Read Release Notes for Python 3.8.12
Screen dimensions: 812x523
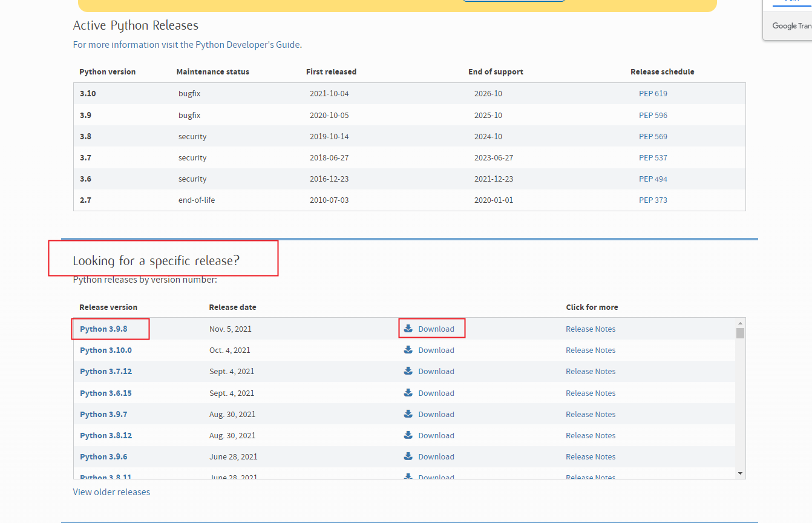pyautogui.click(x=591, y=436)
